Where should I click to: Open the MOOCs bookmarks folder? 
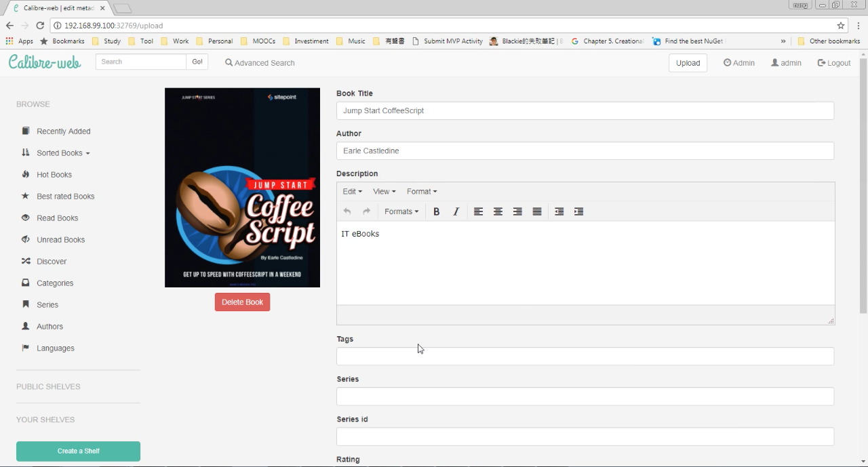click(258, 41)
